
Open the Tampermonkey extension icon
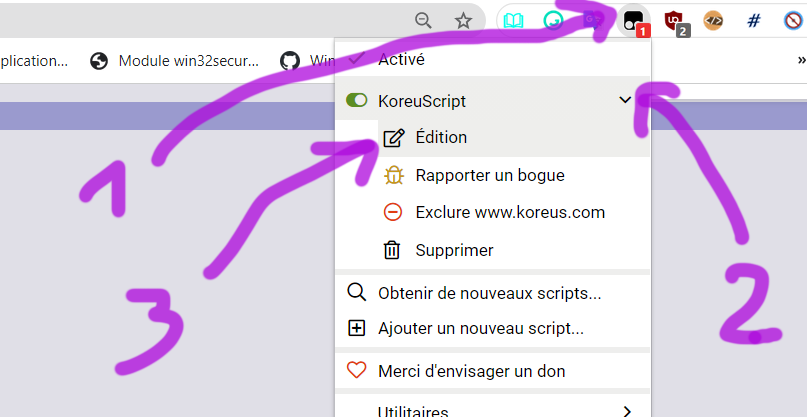tap(634, 21)
